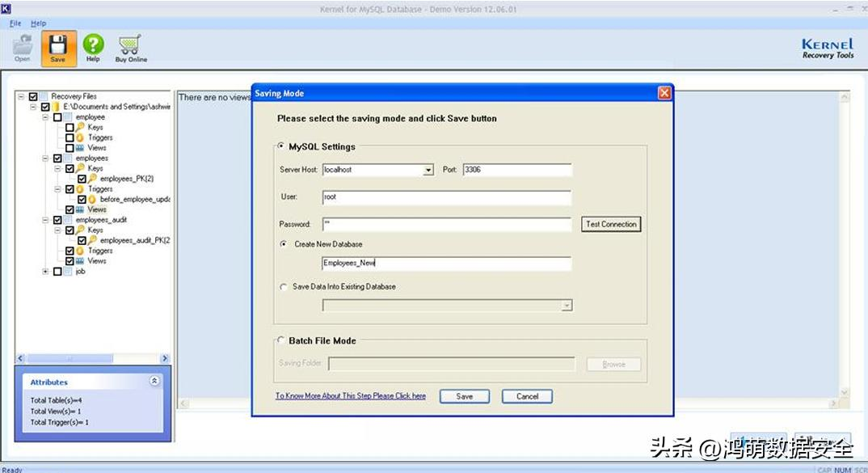Image resolution: width=868 pixels, height=473 pixels.
Task: Collapse the E:\Documents and Settings node
Action: tap(33, 107)
